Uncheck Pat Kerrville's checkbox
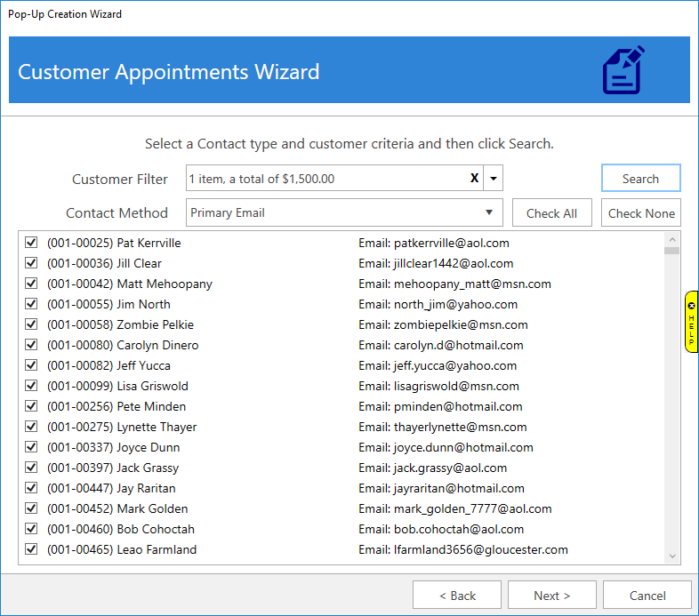Screen dimensions: 699x616 (x=32, y=243)
